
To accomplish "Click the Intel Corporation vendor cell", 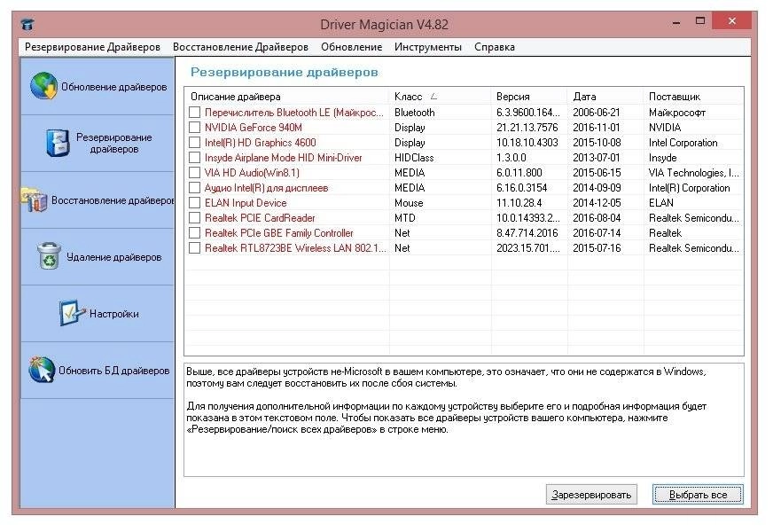I will (x=683, y=143).
